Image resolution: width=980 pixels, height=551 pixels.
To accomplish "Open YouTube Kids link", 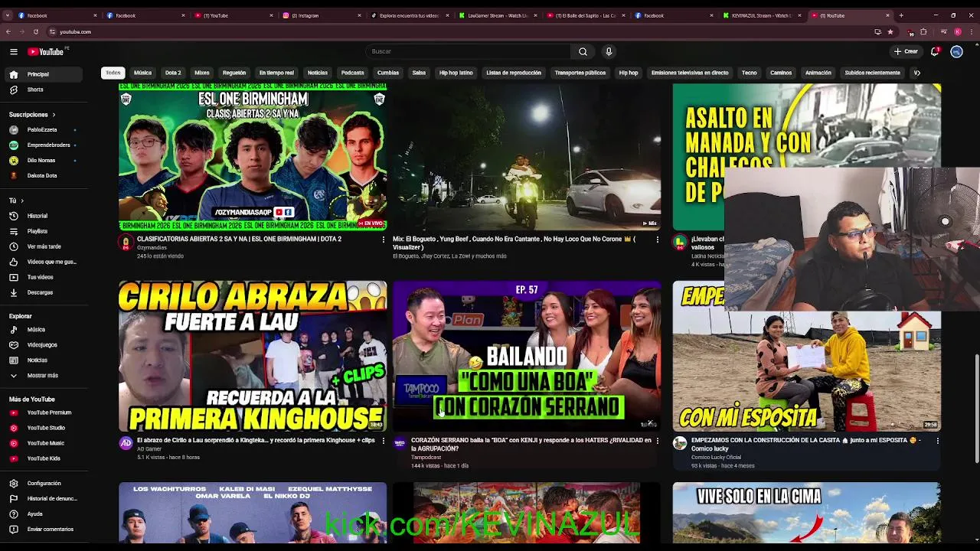I will [x=42, y=458].
